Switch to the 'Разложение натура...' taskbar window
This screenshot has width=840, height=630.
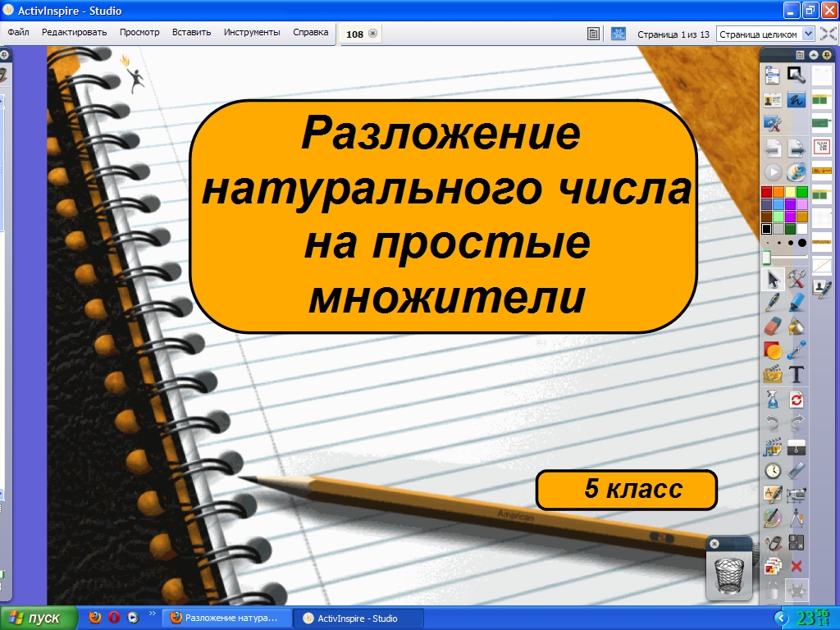pos(226,619)
